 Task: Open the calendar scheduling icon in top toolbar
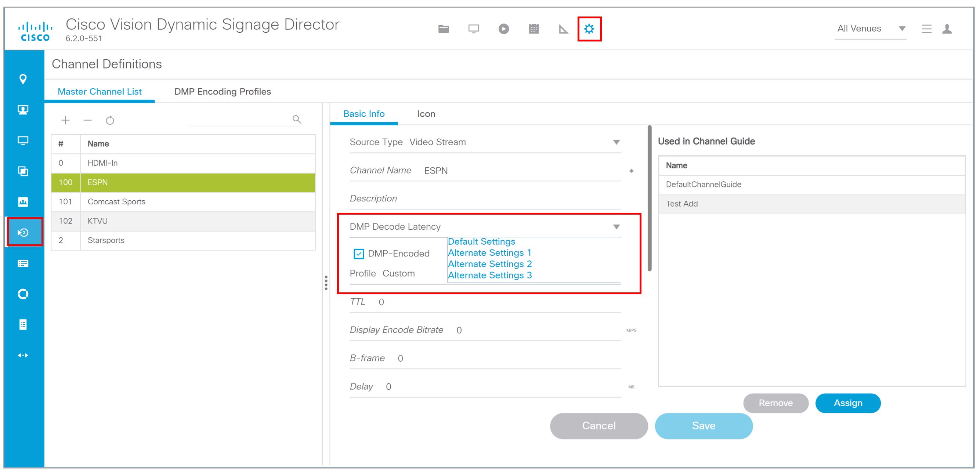point(534,29)
